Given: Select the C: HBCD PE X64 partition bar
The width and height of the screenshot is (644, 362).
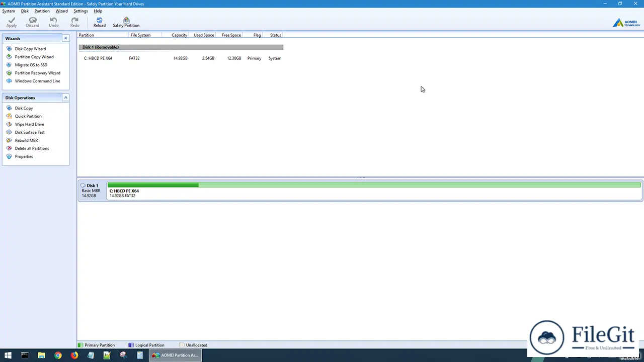Looking at the screenshot, I should click(x=374, y=191).
